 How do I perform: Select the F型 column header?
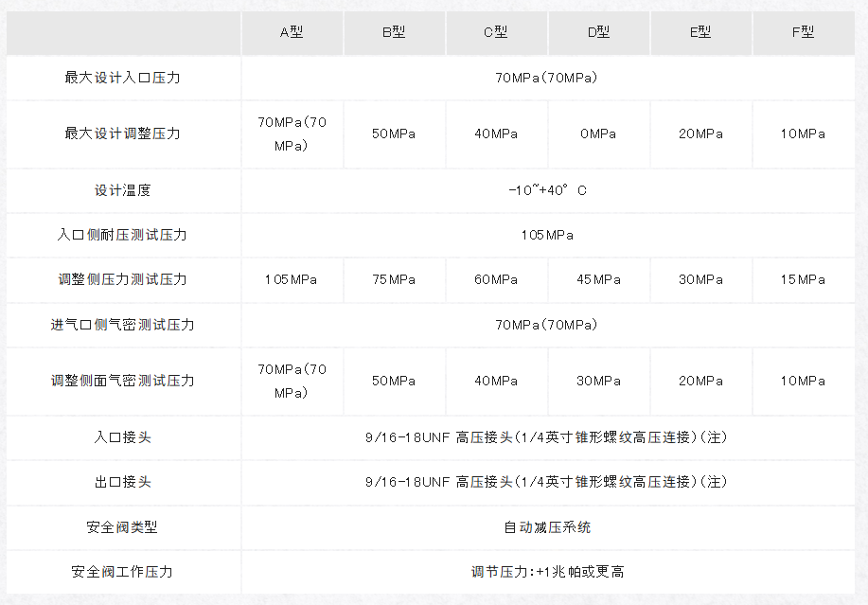click(x=803, y=32)
